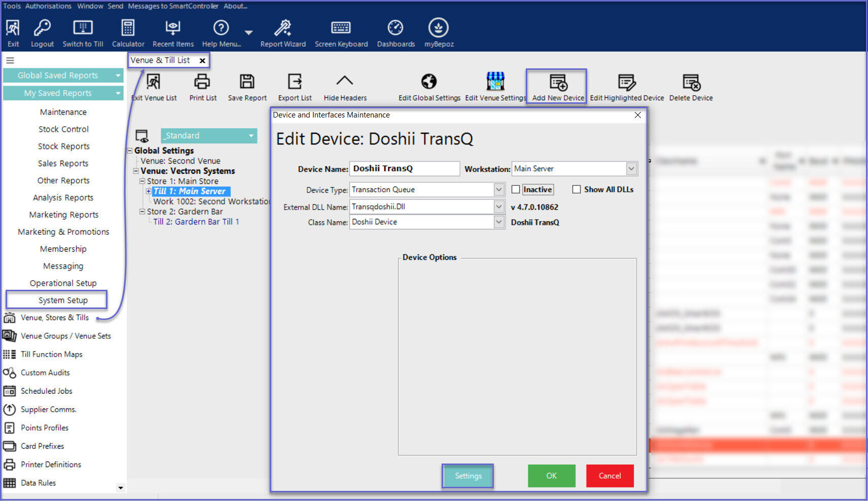Open the Tools menu
The image size is (868, 501).
[12, 6]
